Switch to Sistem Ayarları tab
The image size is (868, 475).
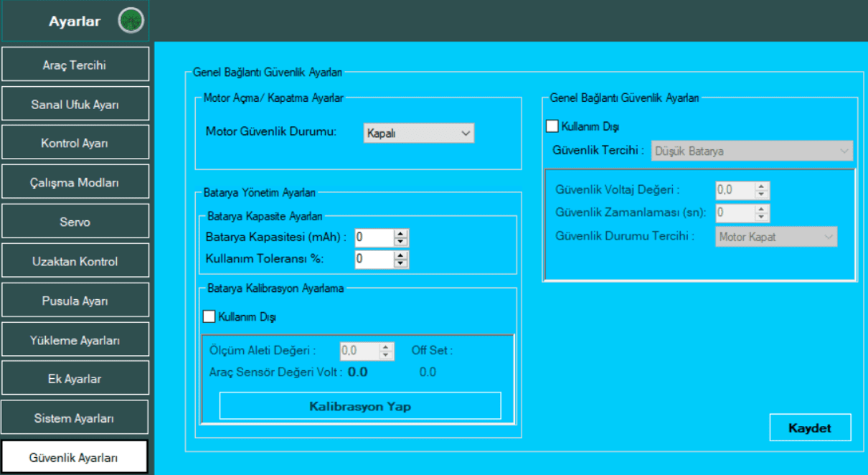coord(75,418)
